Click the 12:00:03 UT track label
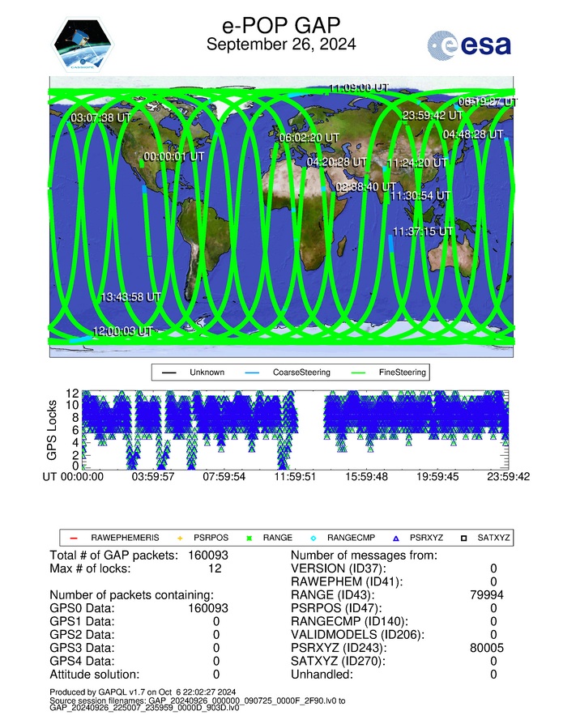 point(122,331)
